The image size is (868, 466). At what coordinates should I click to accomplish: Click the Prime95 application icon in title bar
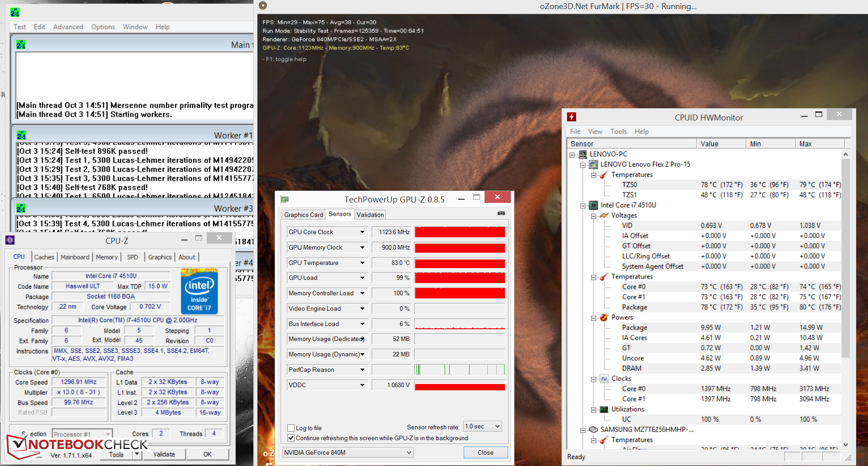pos(15,13)
